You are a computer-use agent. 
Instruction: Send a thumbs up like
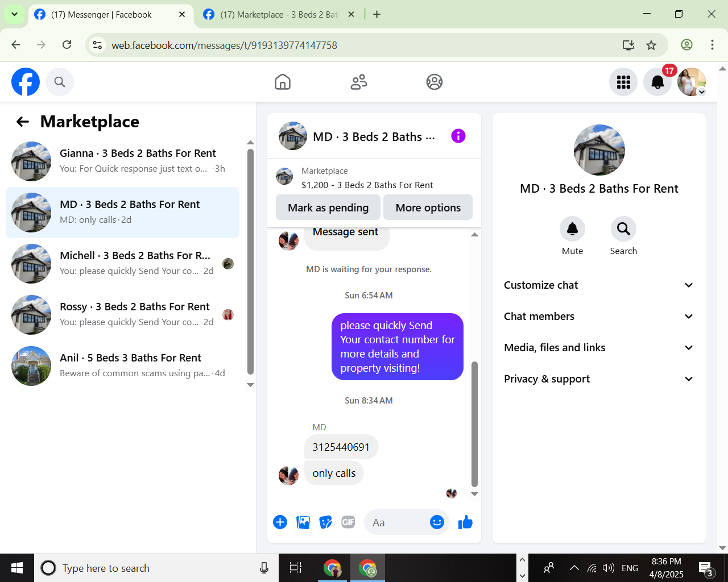[x=465, y=522]
